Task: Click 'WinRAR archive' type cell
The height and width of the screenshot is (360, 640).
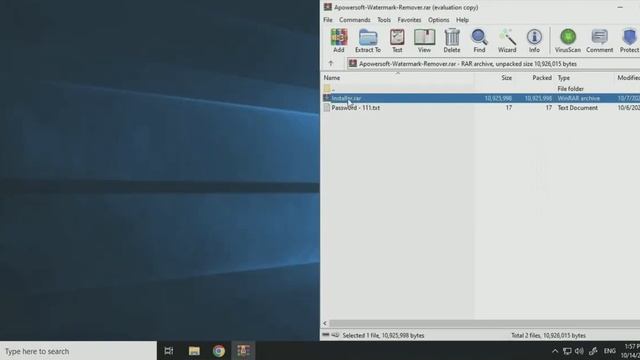Action: (x=578, y=98)
